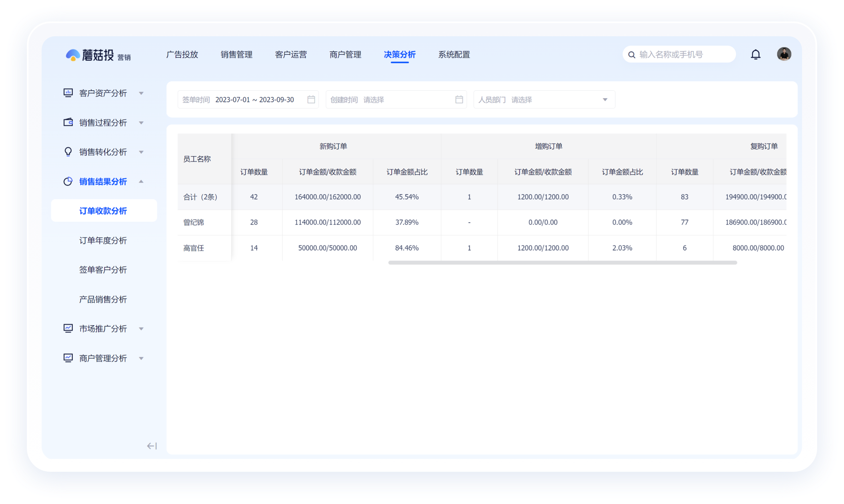Select the 销售过程分析 panel icon
This screenshot has width=844, height=504.
click(x=68, y=122)
